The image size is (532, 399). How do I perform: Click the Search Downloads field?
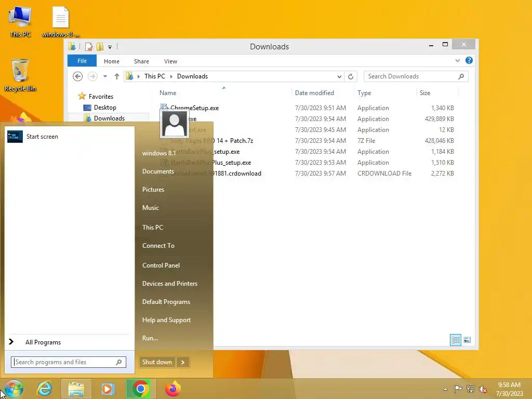(x=416, y=76)
